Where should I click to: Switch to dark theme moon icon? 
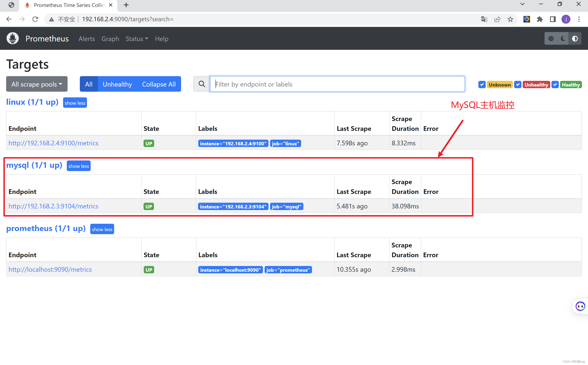point(563,39)
